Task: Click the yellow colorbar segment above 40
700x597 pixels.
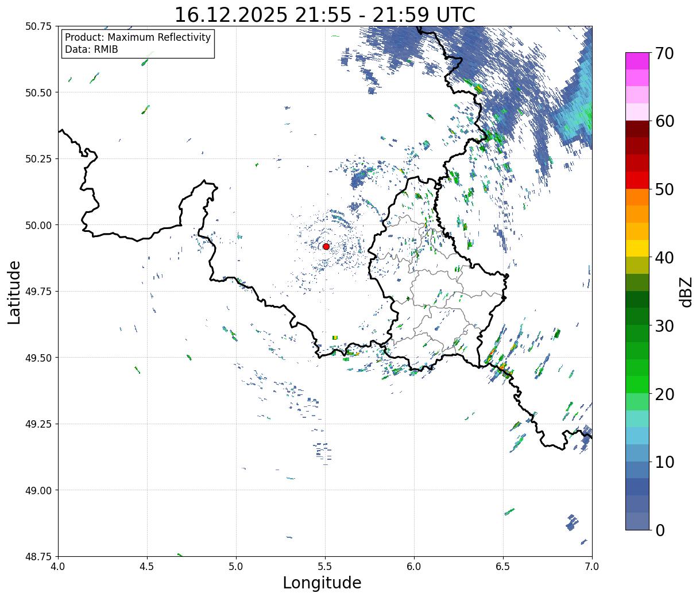Action: click(637, 248)
